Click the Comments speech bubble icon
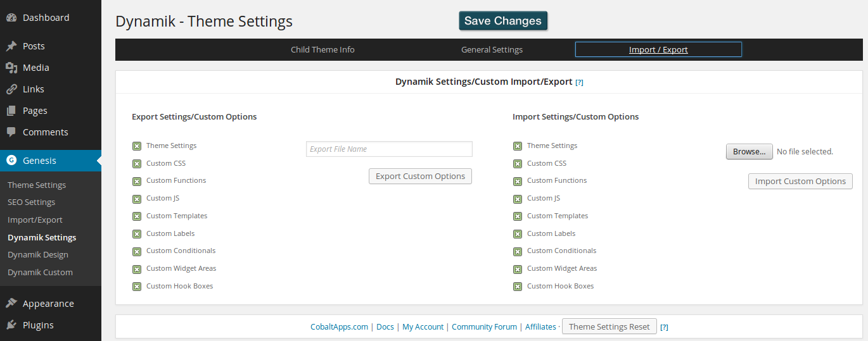 click(11, 132)
